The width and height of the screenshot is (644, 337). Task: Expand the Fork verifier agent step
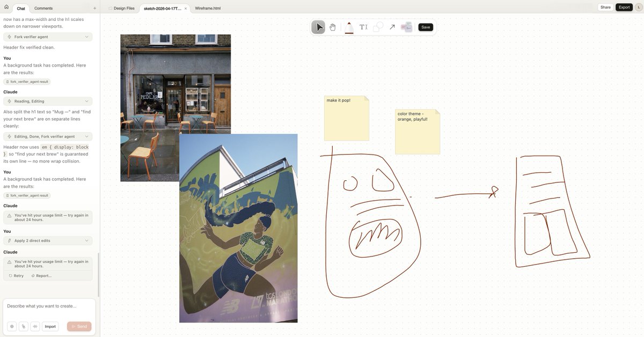pyautogui.click(x=48, y=36)
